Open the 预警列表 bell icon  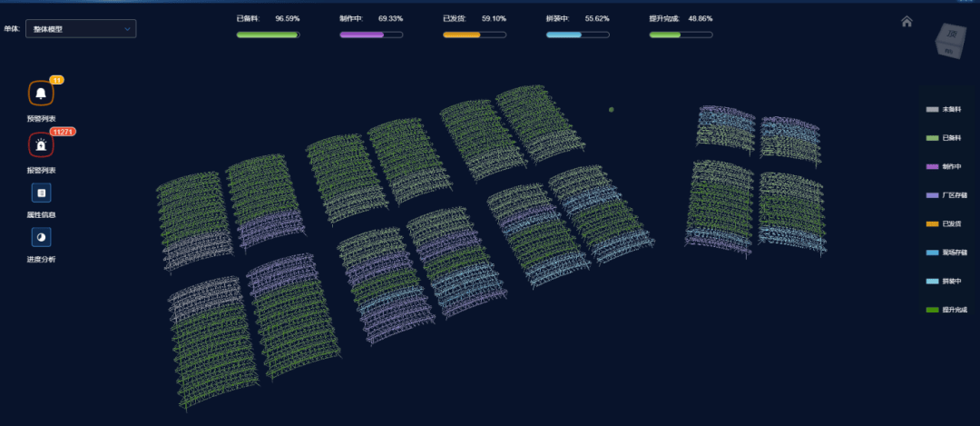41,94
